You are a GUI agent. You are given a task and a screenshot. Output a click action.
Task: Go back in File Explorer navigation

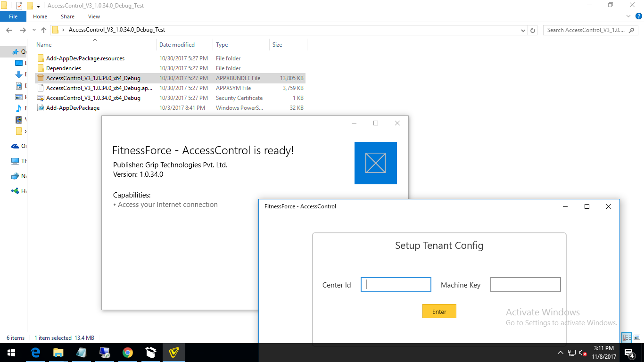(9, 30)
